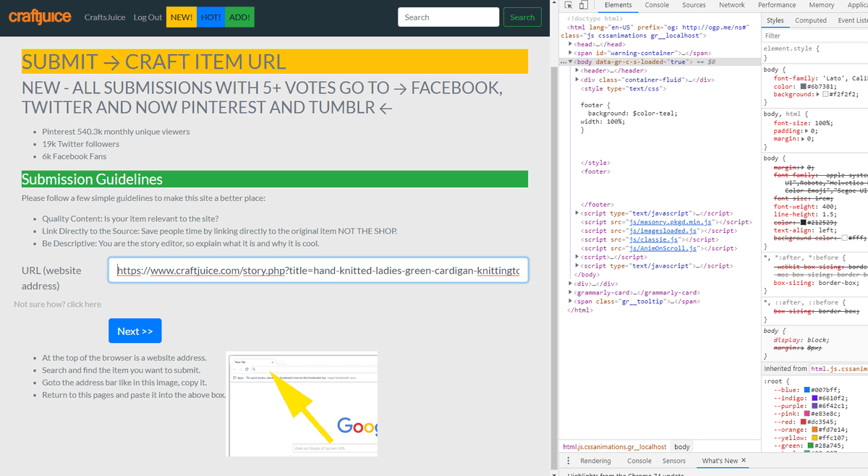Select the body breadcrumb item

(x=682, y=447)
